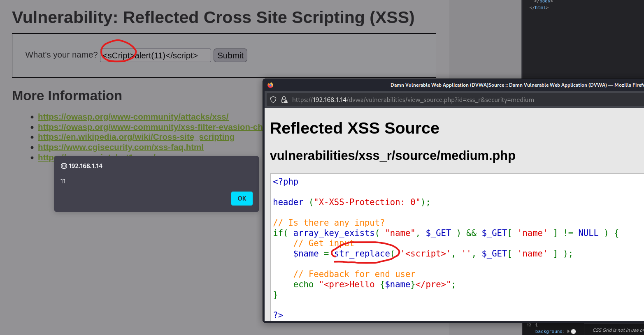The width and height of the screenshot is (644, 335).
Task: Click the vulnerabilities/xss_r/source/medium.php subheading
Action: [x=393, y=156]
